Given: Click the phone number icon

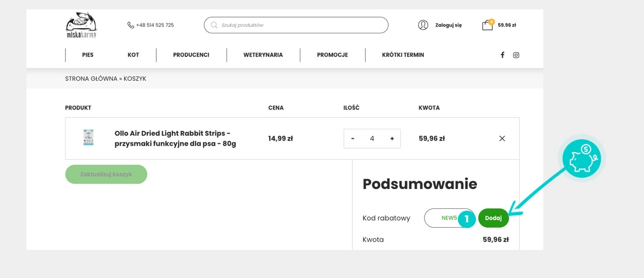Looking at the screenshot, I should pyautogui.click(x=131, y=25).
